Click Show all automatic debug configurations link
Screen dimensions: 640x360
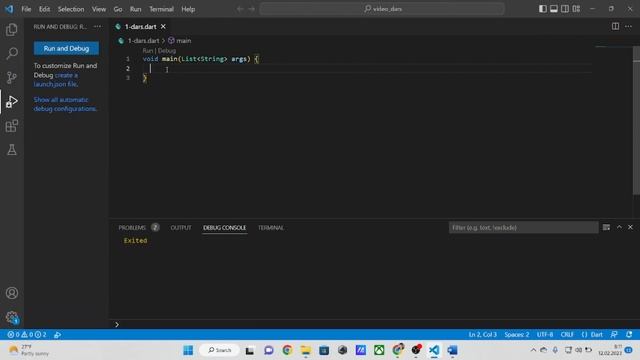pyautogui.click(x=65, y=104)
